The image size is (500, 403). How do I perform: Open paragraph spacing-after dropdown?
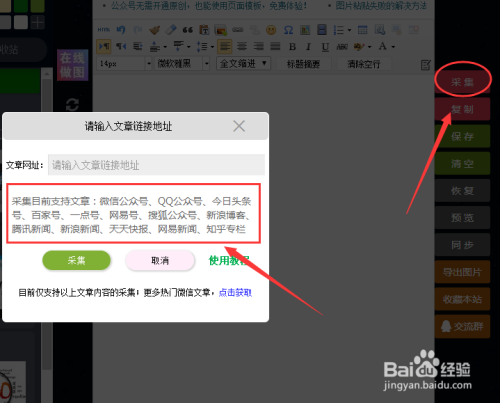189,47
